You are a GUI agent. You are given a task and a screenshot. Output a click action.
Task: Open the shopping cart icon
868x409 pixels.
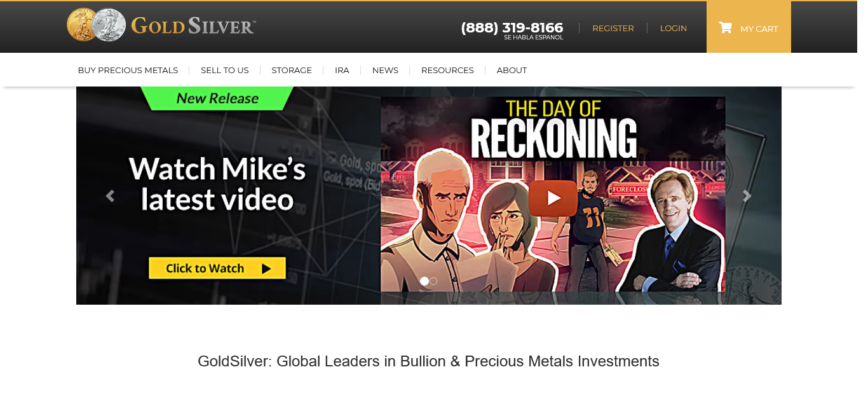pos(725,27)
